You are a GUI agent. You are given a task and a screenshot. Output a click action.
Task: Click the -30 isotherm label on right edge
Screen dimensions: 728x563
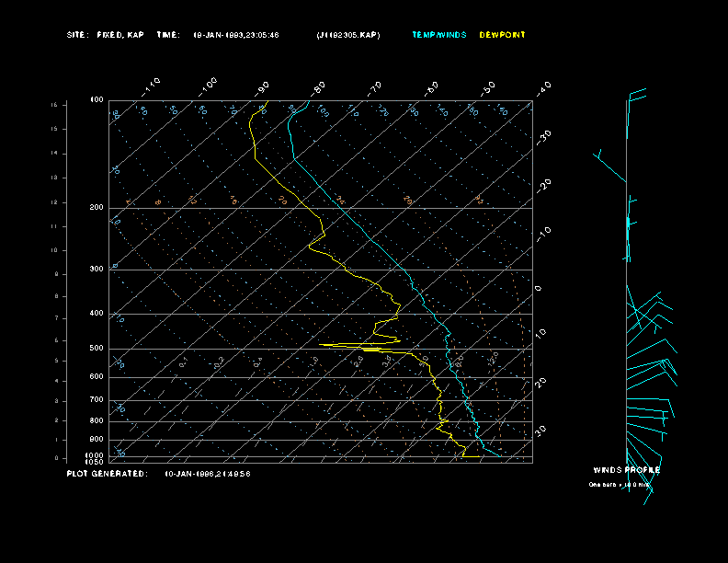(544, 137)
